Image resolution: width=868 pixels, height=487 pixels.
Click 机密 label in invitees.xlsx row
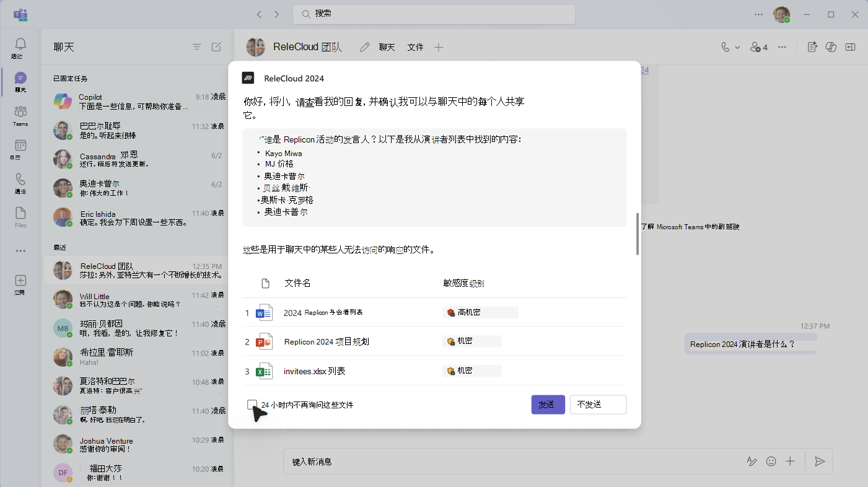472,371
